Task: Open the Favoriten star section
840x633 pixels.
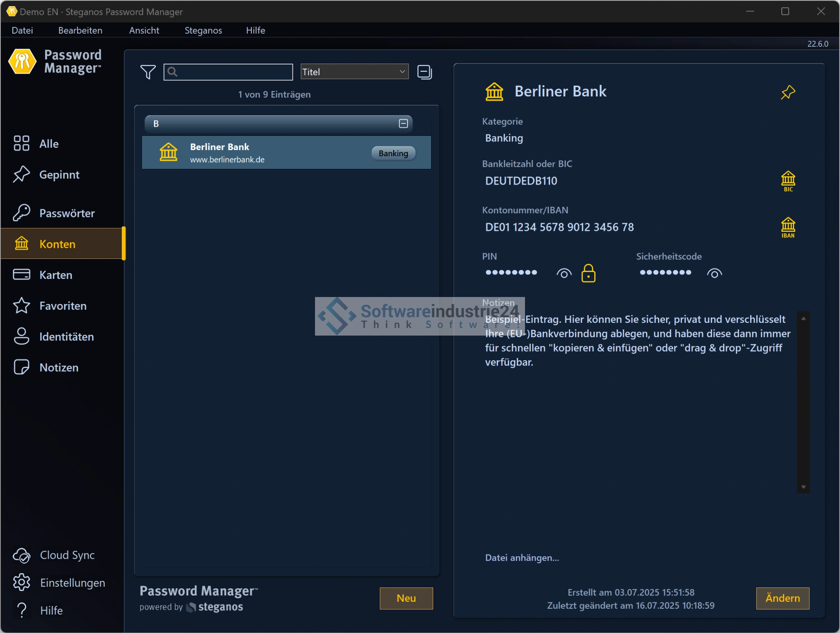Action: tap(62, 306)
